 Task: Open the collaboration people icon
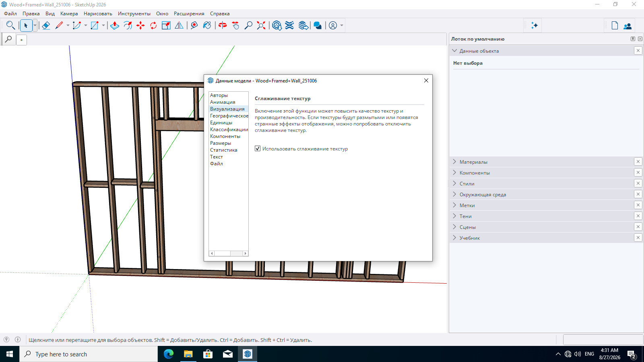[627, 25]
